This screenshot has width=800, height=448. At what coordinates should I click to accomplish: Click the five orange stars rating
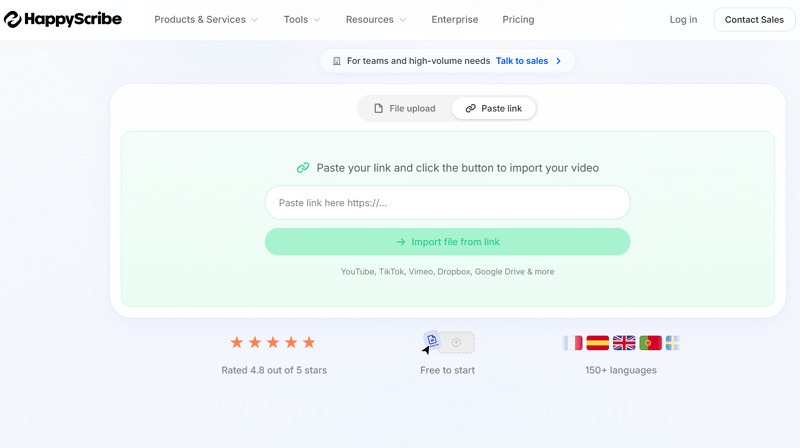273,342
